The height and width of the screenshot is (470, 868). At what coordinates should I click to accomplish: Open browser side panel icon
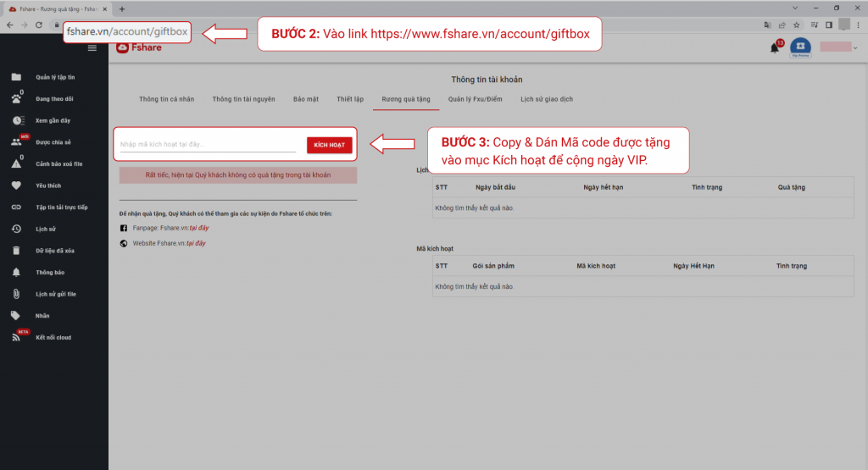point(829,25)
